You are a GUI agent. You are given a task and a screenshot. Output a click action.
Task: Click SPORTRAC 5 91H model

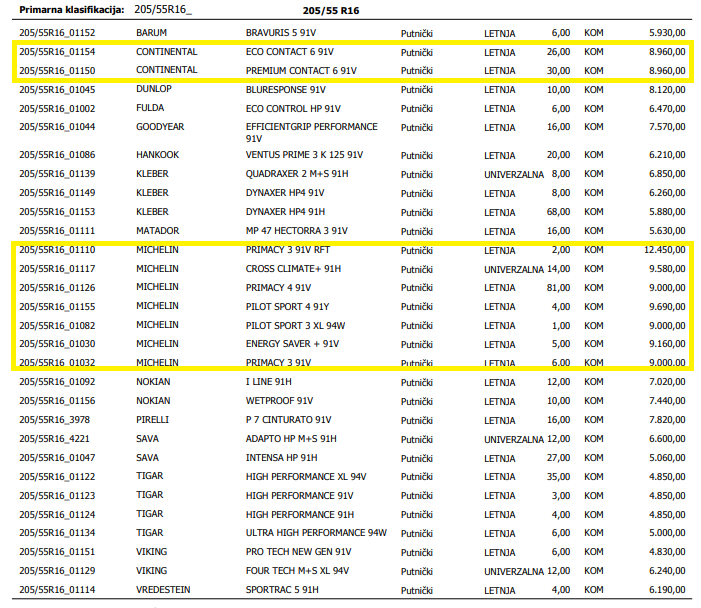click(282, 590)
